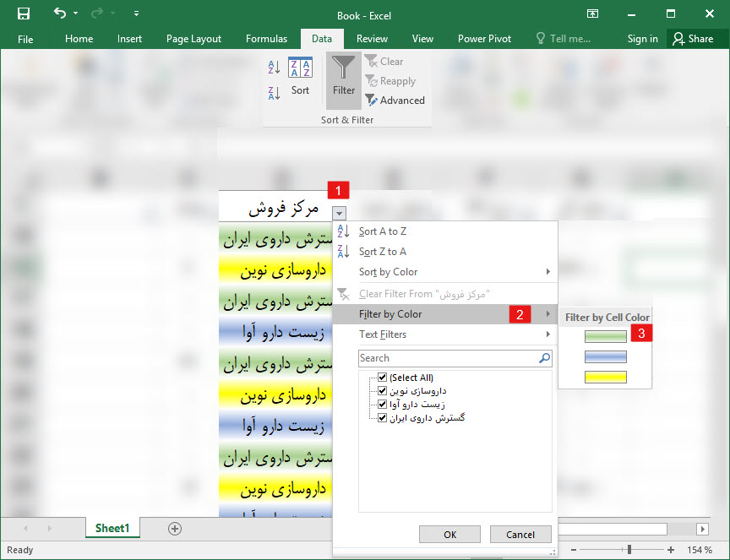Open the Page Layout tab
Viewport: 730px width, 560px height.
point(193,39)
